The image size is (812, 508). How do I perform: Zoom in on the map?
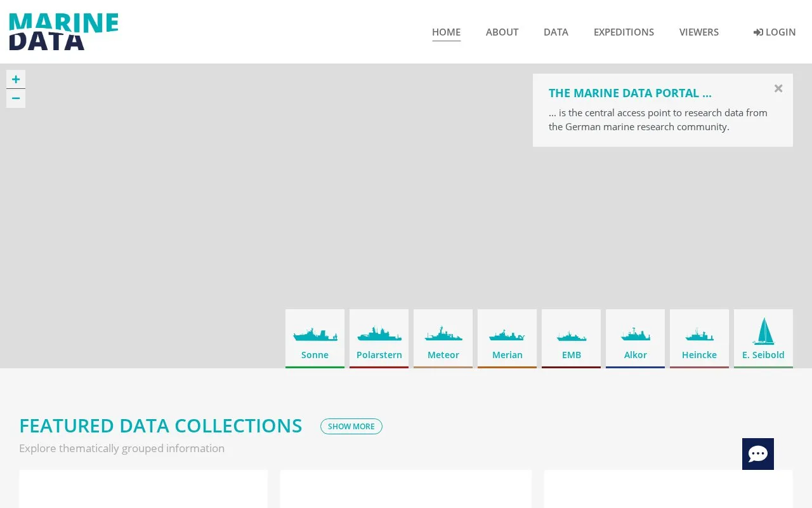[16, 79]
